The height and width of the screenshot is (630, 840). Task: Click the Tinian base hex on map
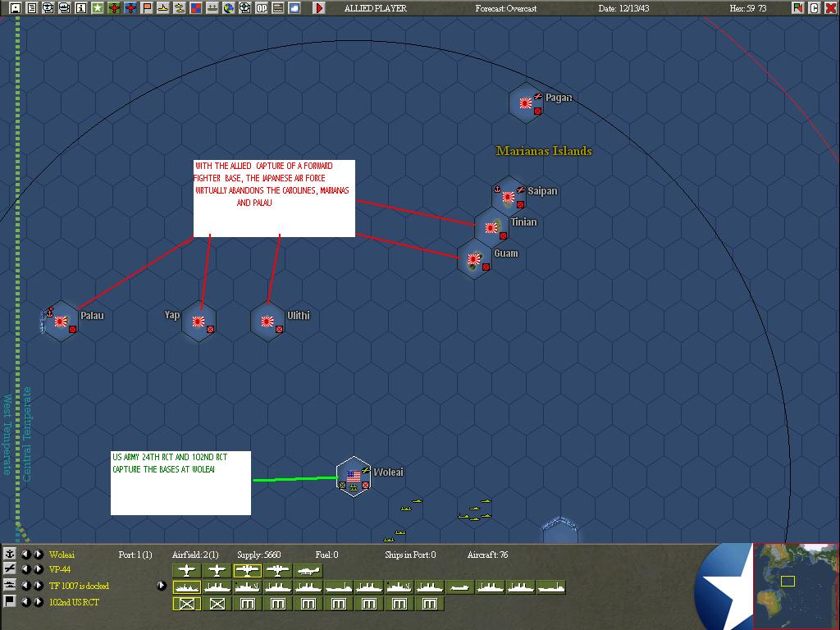491,228
